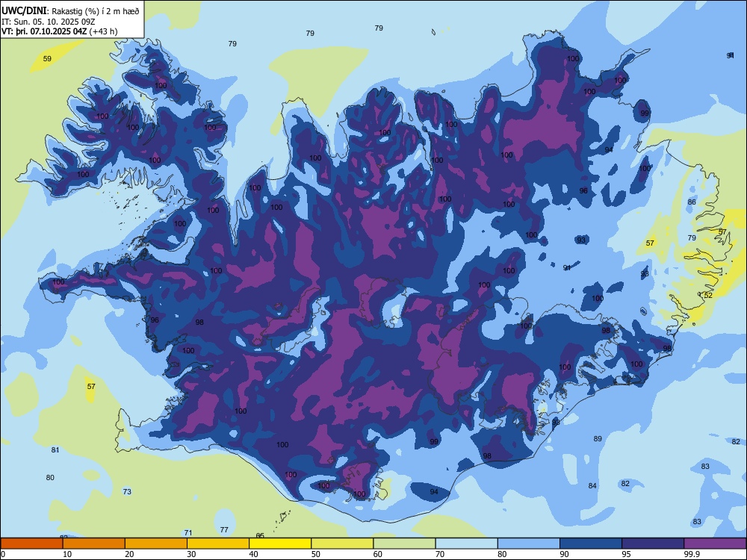Viewport: 747px width, 560px height.
Task: Click the humidity value 77 on the map
Action: click(x=224, y=529)
